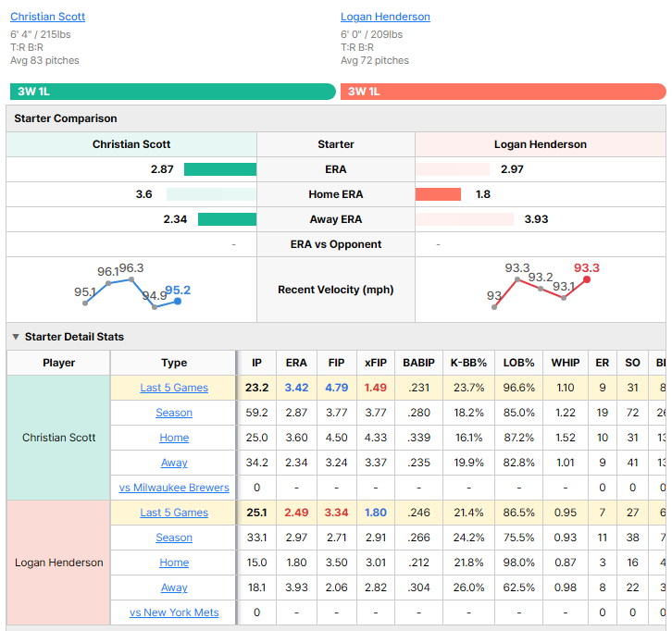Open the vs New York Mets link

click(x=174, y=612)
